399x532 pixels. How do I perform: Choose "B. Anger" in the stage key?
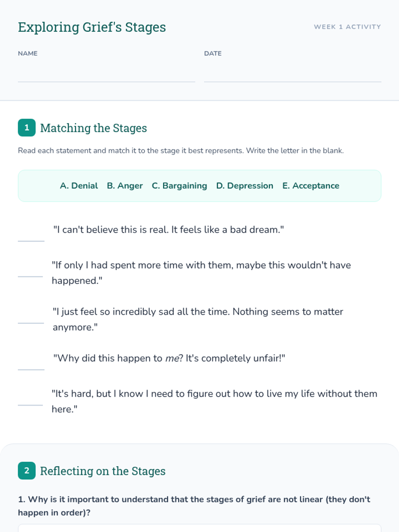(125, 186)
